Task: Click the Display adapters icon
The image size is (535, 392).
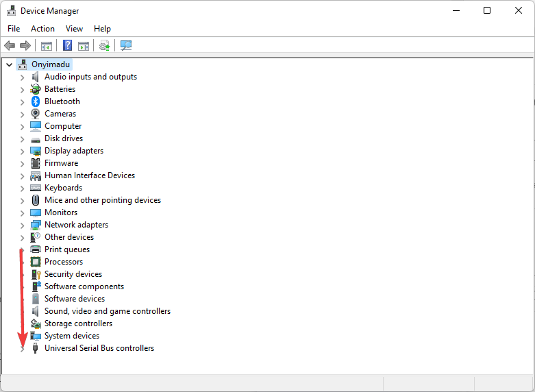Action: (x=36, y=151)
